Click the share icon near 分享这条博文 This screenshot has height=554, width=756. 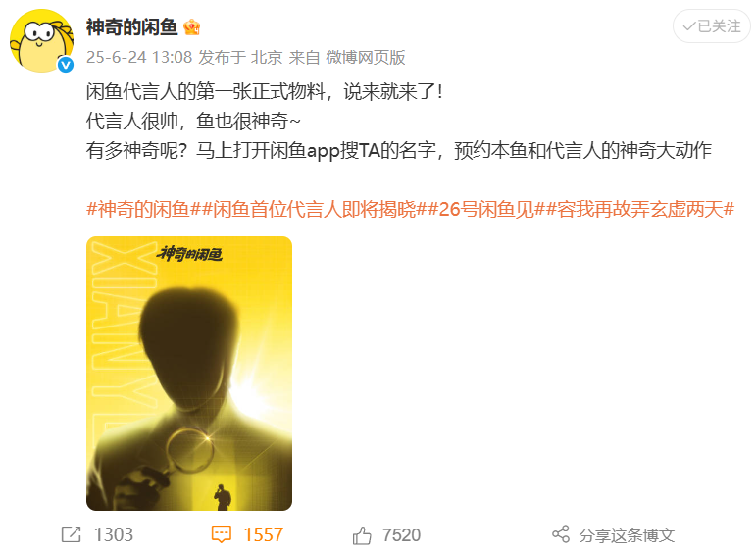[x=561, y=534]
